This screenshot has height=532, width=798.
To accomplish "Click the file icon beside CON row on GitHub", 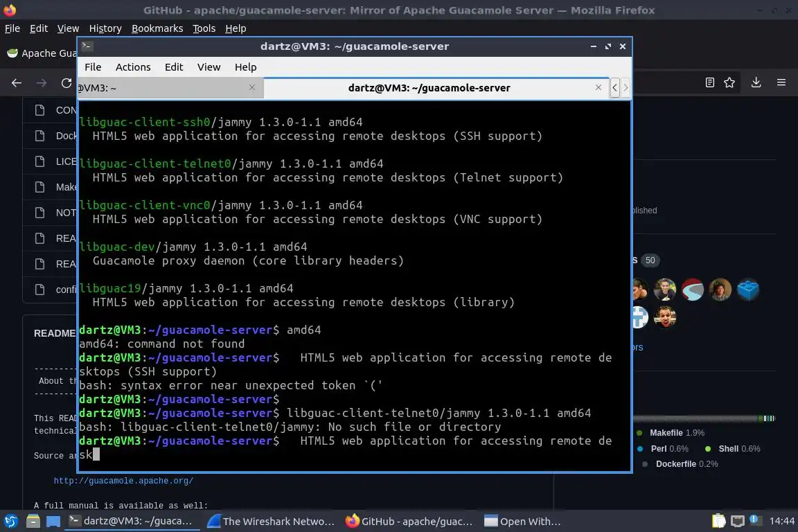I will 39,110.
